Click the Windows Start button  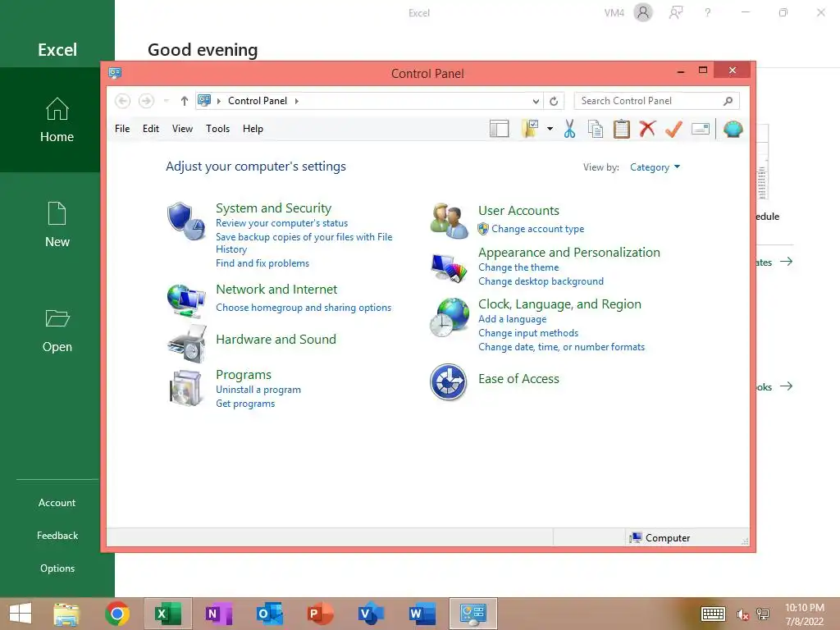pos(21,614)
